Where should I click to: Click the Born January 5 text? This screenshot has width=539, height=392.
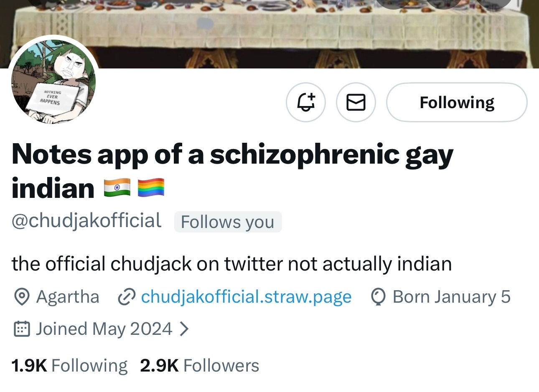[x=451, y=297]
